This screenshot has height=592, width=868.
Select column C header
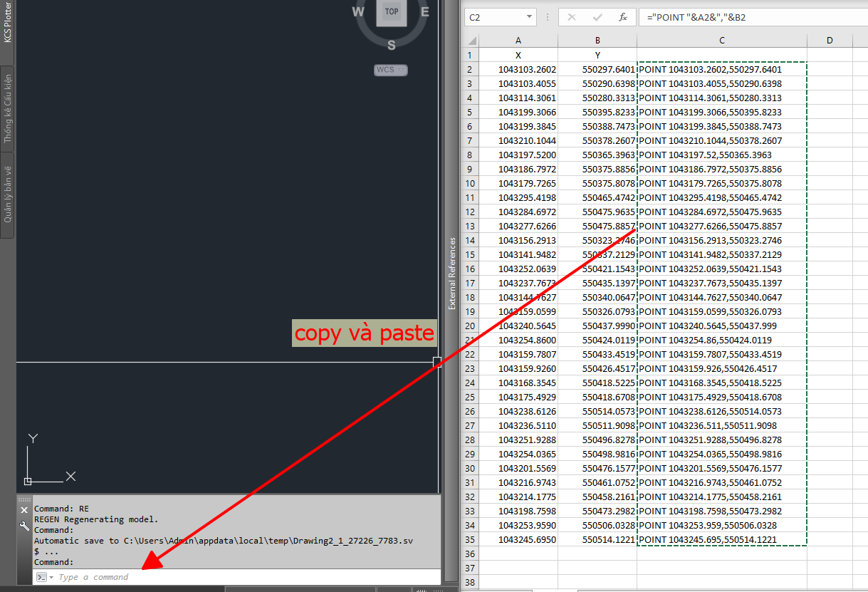[721, 41]
